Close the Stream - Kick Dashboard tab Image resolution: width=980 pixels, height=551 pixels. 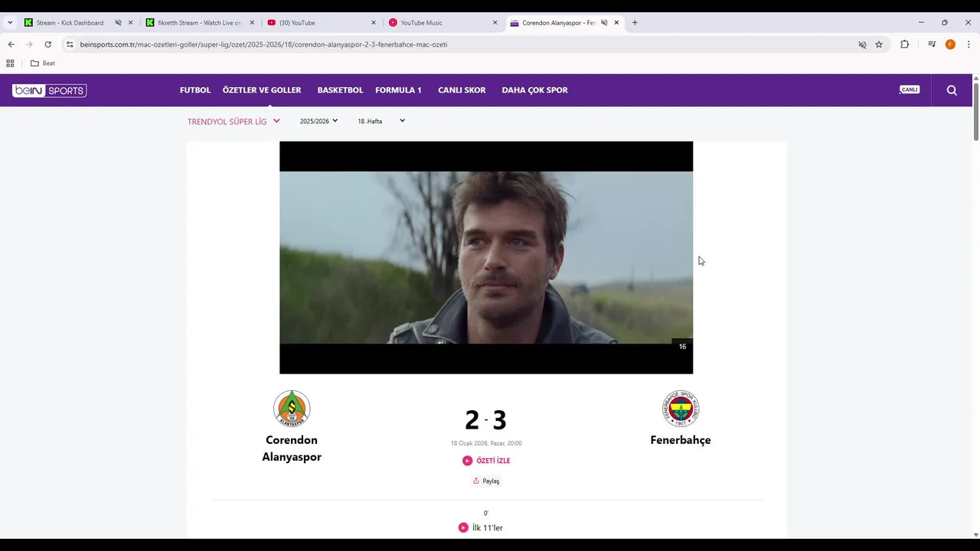[x=130, y=23]
